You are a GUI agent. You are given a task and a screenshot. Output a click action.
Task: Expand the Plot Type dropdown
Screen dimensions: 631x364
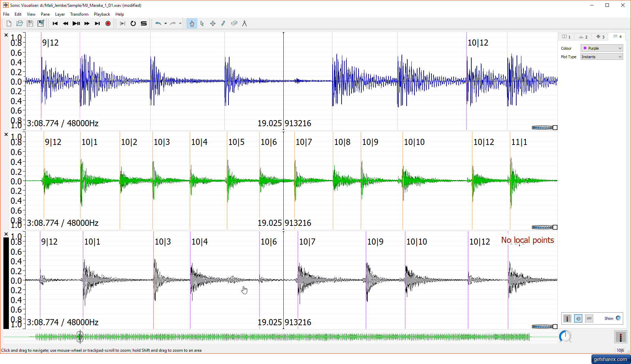pos(602,57)
